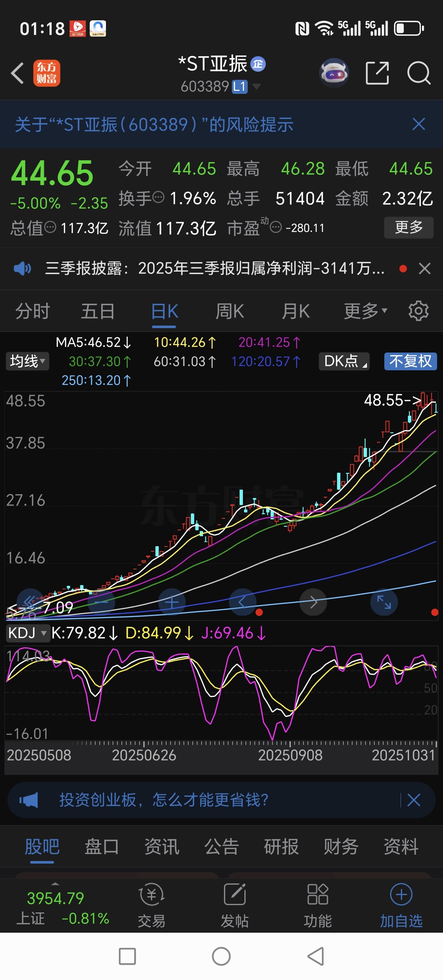This screenshot has width=443, height=980.
Task: Open the 均线 indicator dropdown
Action: pos(27,361)
